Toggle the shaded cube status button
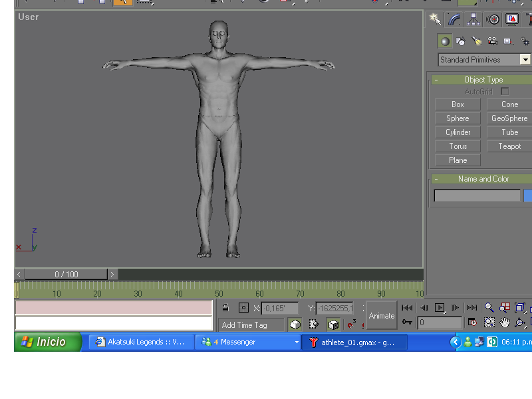 334,325
